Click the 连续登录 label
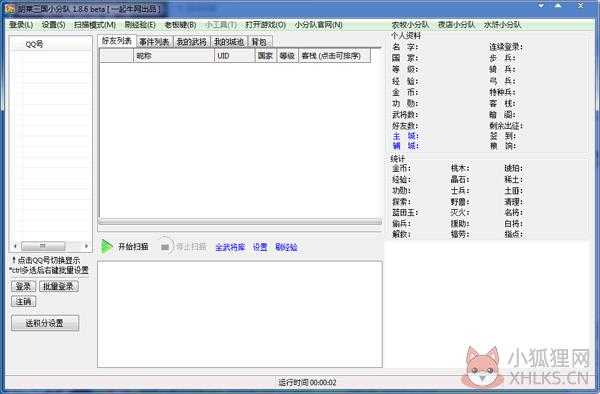This screenshot has height=394, width=600. pos(506,47)
